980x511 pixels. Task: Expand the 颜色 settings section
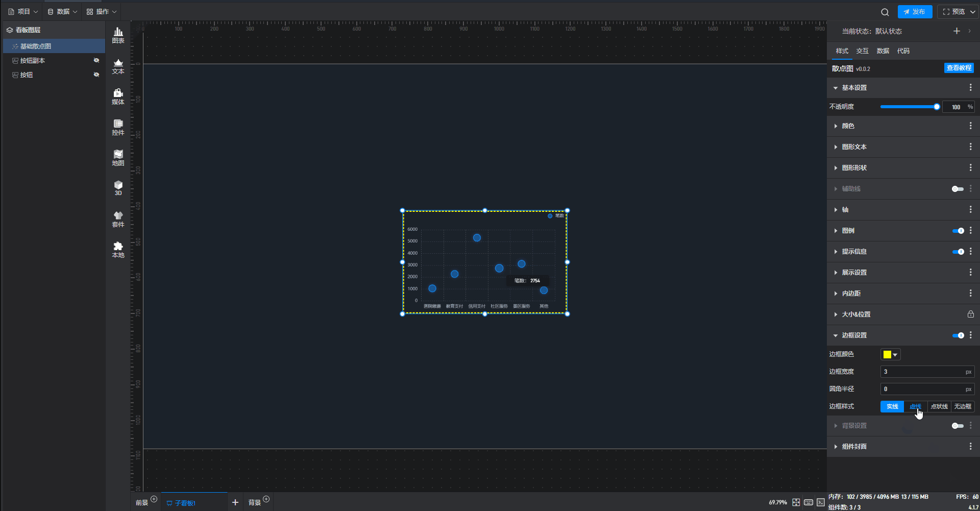848,126
